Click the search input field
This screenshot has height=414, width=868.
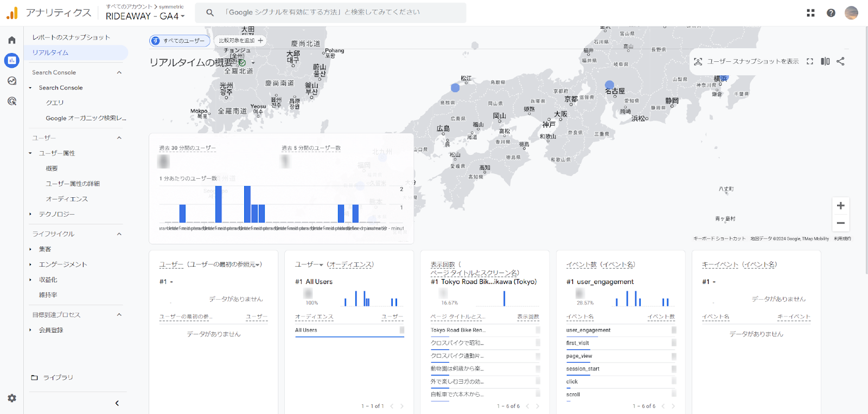331,12
